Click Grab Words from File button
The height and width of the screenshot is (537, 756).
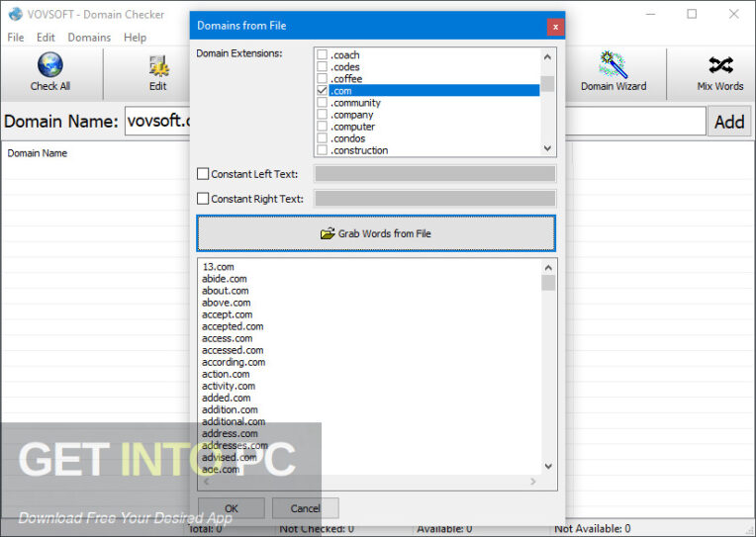(376, 233)
